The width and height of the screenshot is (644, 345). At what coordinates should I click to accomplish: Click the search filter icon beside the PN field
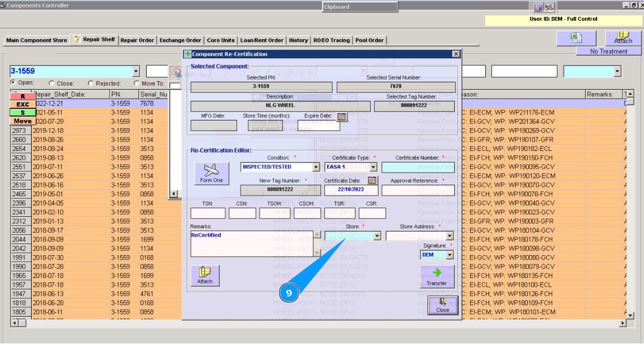[177, 72]
